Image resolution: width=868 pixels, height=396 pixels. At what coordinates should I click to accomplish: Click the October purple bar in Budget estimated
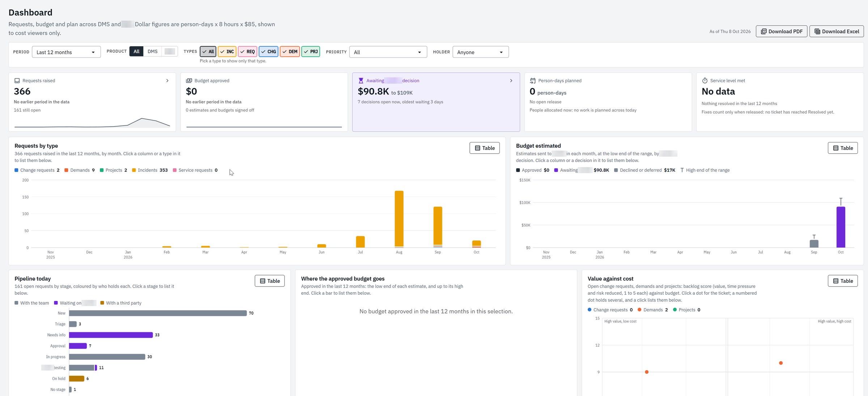[x=841, y=227]
